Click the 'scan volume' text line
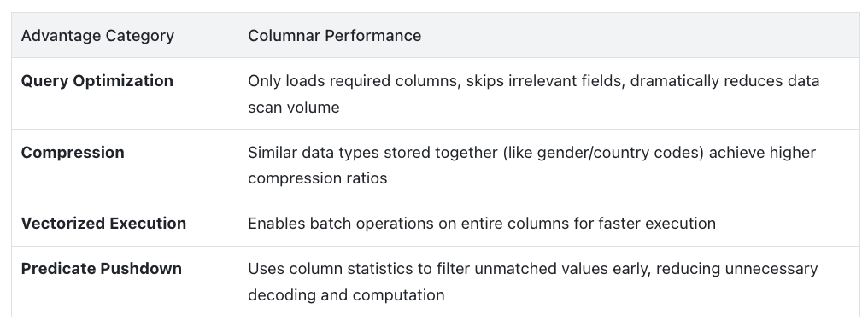Screen dimensions: 868x326 point(293,108)
